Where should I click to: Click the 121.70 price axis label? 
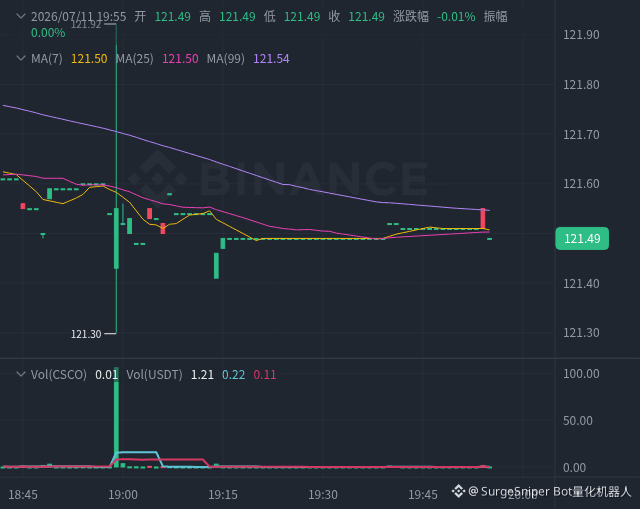pyautogui.click(x=581, y=135)
